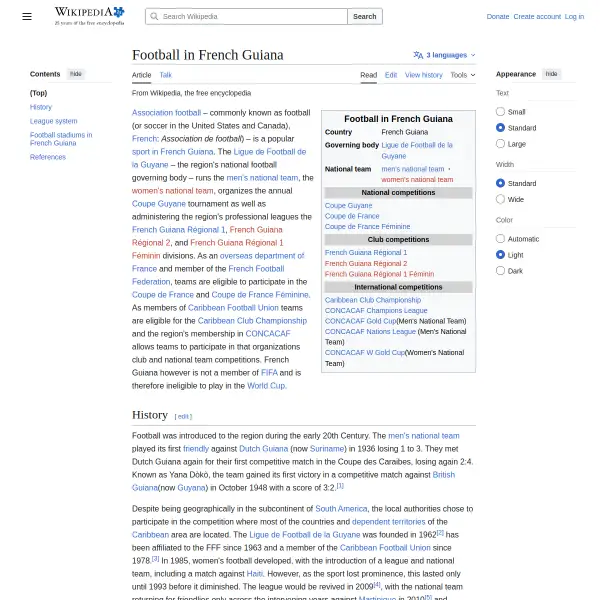This screenshot has width=600, height=600.
Task: Click the search magnifier icon
Action: coord(154,16)
